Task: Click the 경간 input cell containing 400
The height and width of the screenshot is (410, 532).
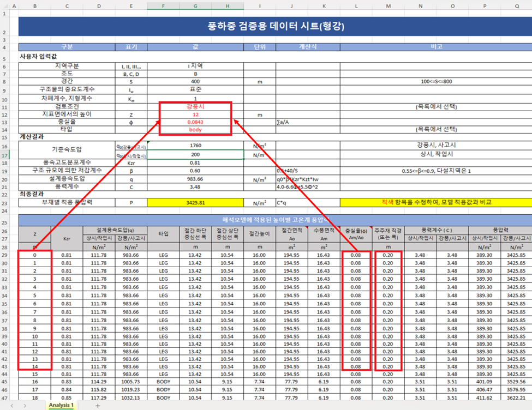Action: point(195,81)
